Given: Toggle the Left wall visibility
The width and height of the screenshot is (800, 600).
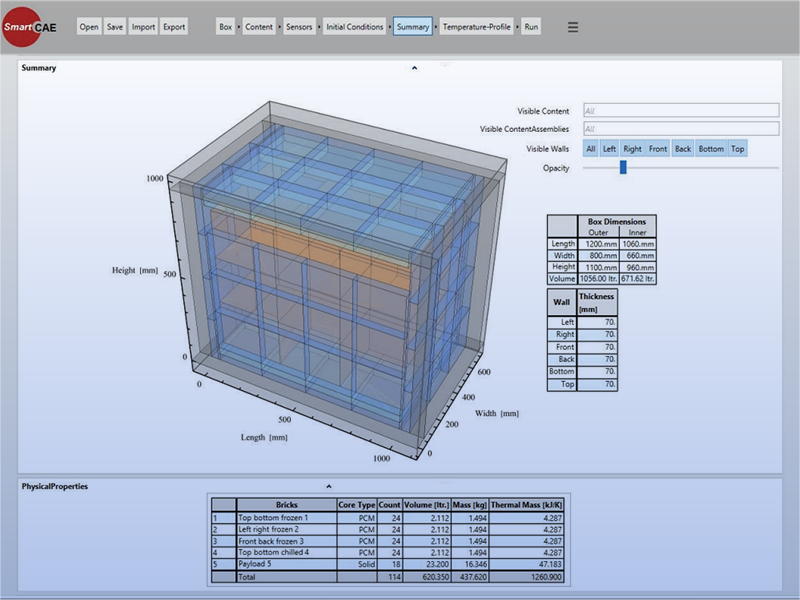Looking at the screenshot, I should (609, 149).
